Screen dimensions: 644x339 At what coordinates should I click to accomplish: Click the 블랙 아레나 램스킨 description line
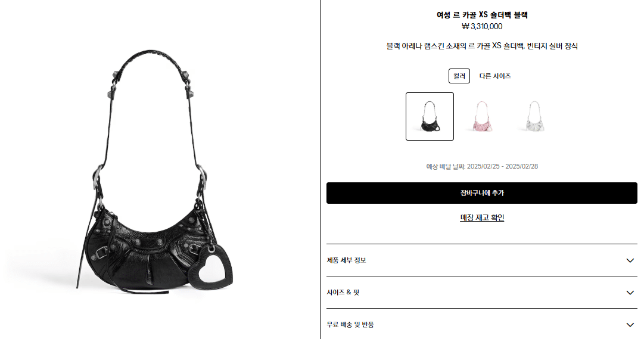pyautogui.click(x=482, y=46)
